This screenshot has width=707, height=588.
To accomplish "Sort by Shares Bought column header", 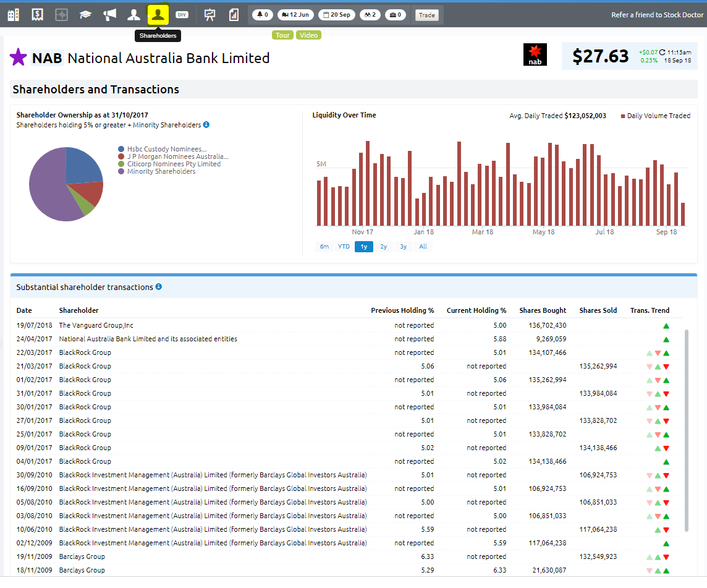I will coord(543,310).
